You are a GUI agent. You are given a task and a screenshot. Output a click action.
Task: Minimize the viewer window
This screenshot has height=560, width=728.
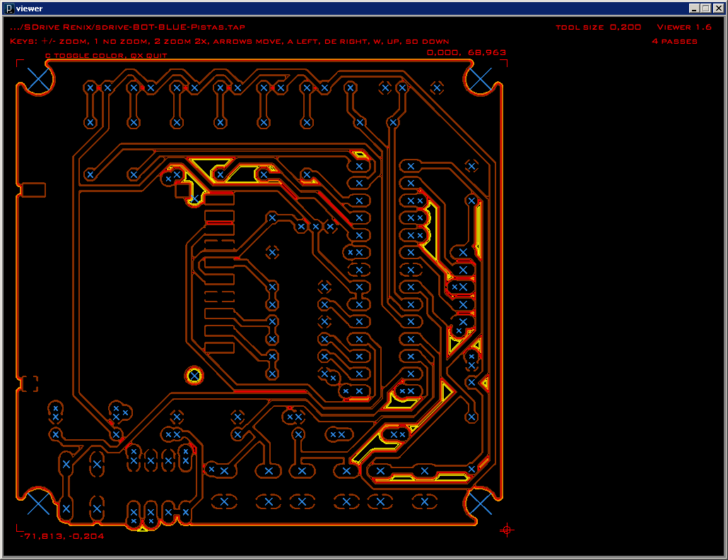click(x=695, y=8)
